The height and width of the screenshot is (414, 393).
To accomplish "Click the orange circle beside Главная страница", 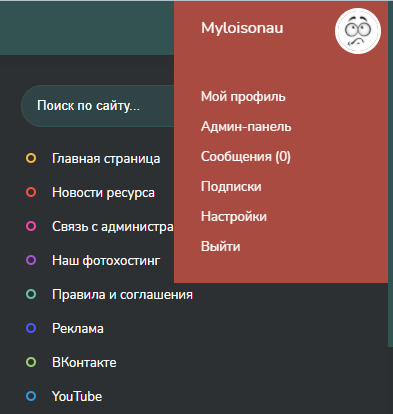I will click(31, 158).
